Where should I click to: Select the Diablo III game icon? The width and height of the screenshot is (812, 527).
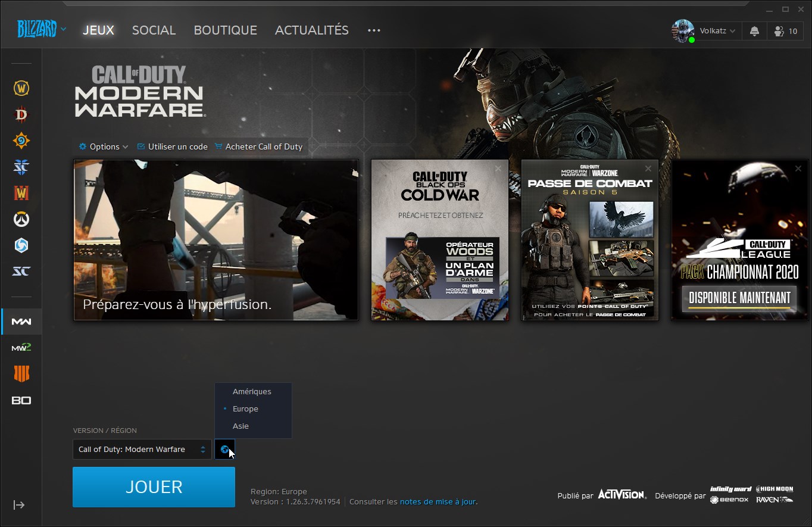click(x=21, y=114)
